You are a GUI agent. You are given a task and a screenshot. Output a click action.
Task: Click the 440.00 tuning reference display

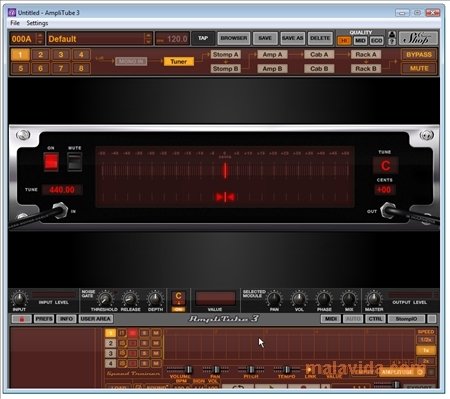(x=62, y=190)
